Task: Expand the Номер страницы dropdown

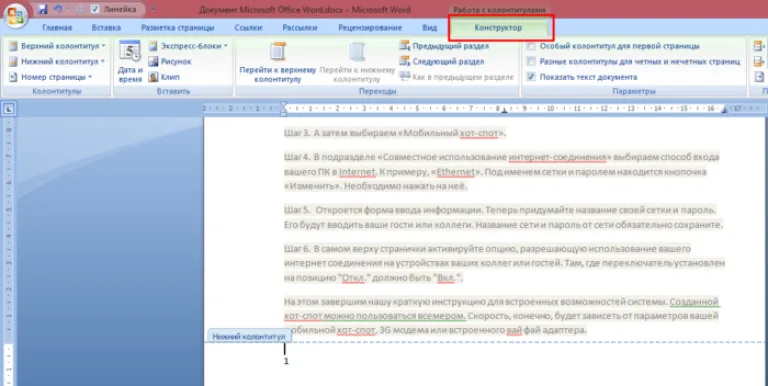Action: (50, 77)
